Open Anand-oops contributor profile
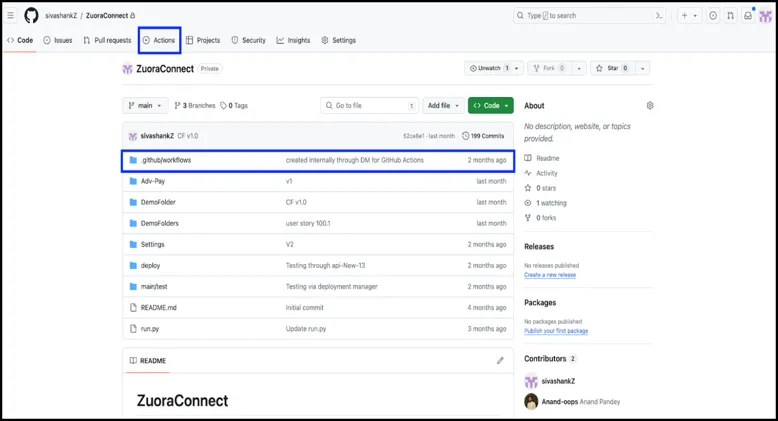Image resolution: width=778 pixels, height=421 pixels. coord(560,402)
